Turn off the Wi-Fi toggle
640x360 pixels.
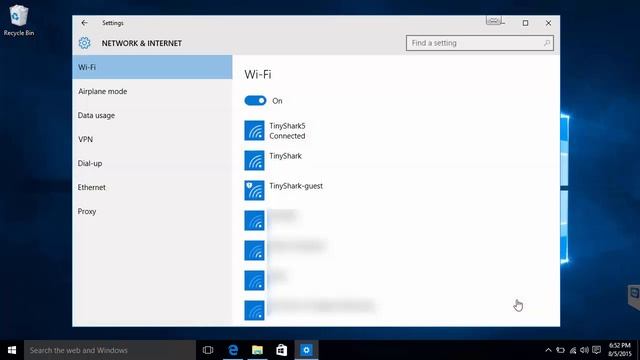click(255, 101)
